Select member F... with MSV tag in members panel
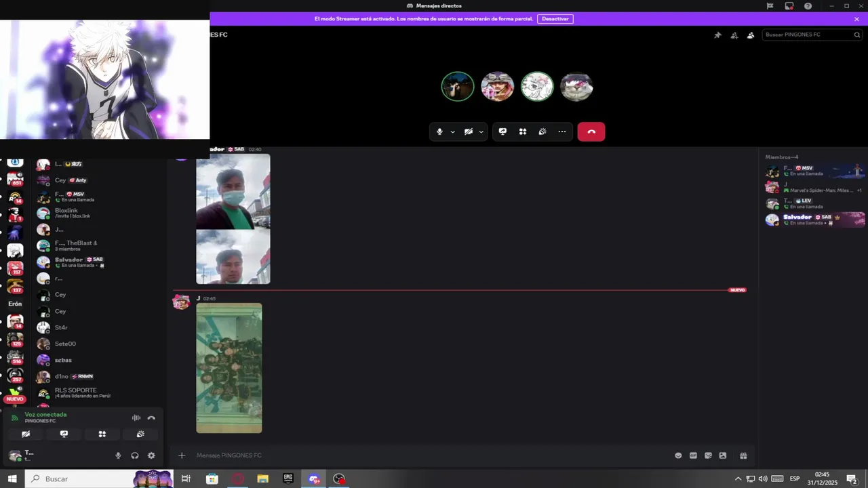 tap(815, 171)
